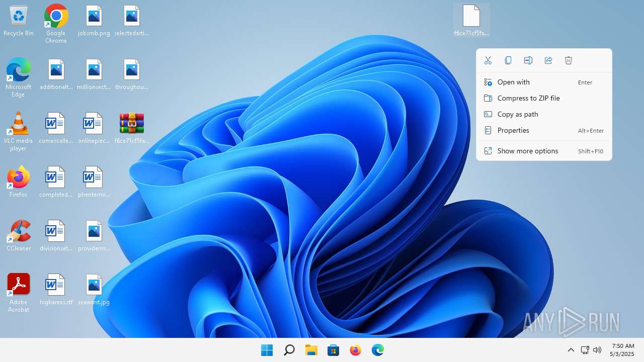
Task: Launch Microsoft Edge from the taskbar
Action: pos(378,350)
